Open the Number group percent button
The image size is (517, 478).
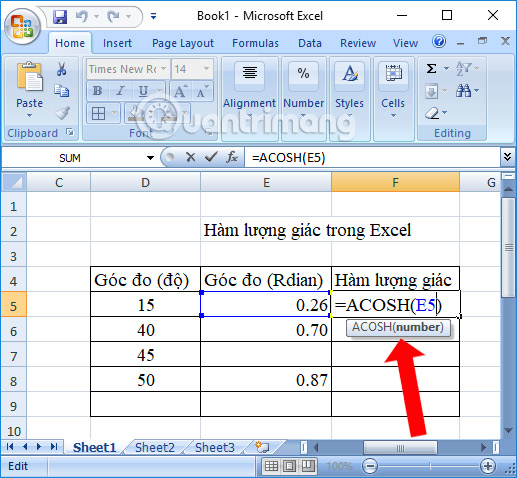click(303, 89)
